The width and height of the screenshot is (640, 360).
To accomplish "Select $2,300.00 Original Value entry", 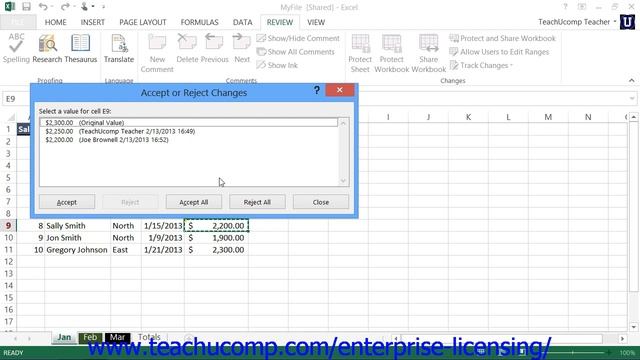I will (x=189, y=122).
